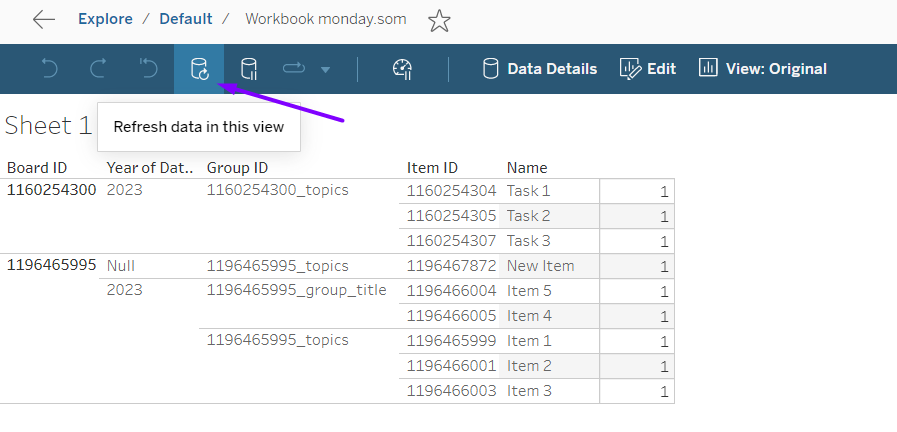Add workbook to favorites with star icon
897x432 pixels.
pyautogui.click(x=439, y=20)
